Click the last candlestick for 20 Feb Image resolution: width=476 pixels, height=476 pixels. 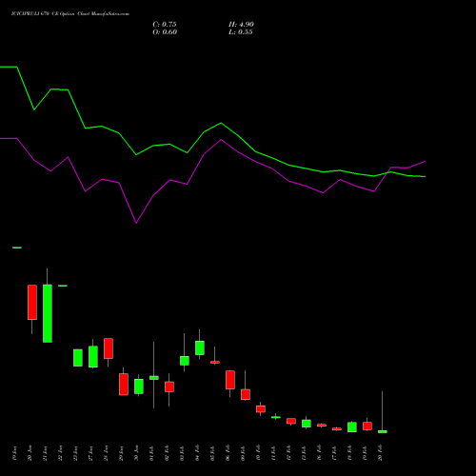pyautogui.click(x=383, y=431)
